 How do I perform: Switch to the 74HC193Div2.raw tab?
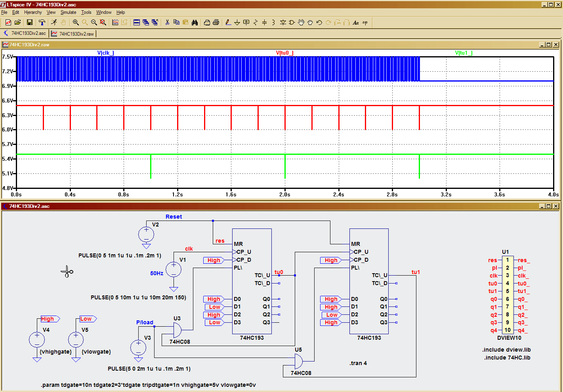[x=73, y=34]
